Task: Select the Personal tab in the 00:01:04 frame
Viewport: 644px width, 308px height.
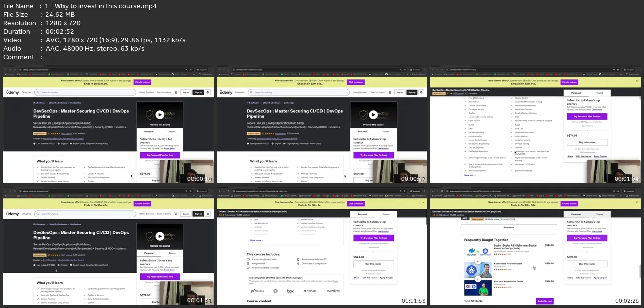Action: pos(576,93)
